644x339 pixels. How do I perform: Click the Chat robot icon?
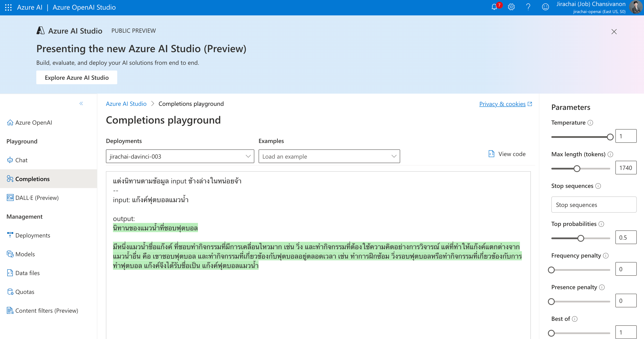pyautogui.click(x=10, y=160)
